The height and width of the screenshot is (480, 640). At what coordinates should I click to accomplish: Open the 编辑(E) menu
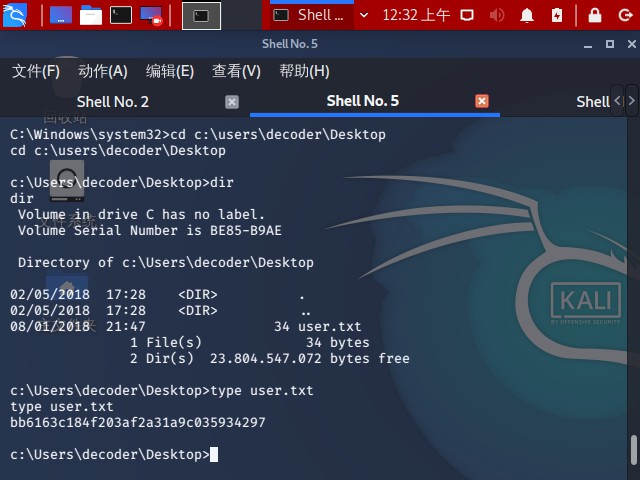click(x=170, y=71)
